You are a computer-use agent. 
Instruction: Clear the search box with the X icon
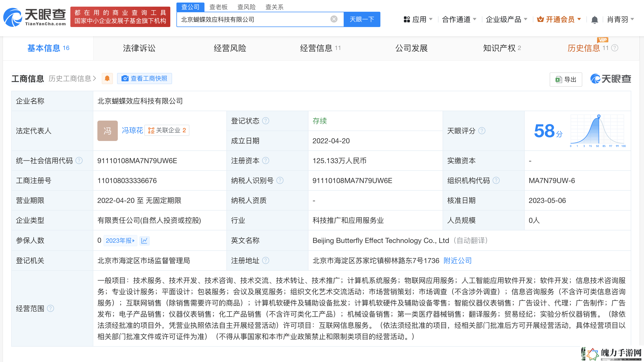[x=334, y=19]
